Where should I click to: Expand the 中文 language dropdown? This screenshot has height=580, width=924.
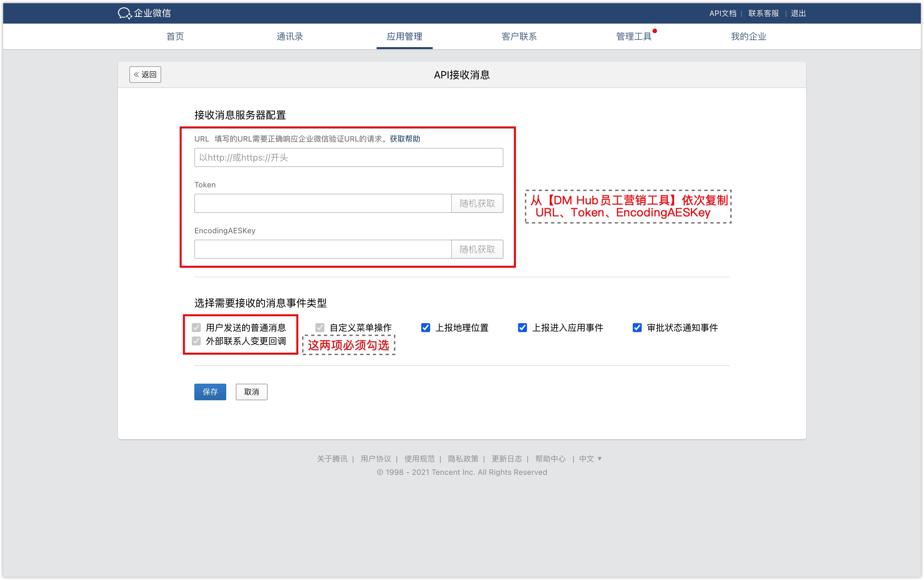point(590,459)
